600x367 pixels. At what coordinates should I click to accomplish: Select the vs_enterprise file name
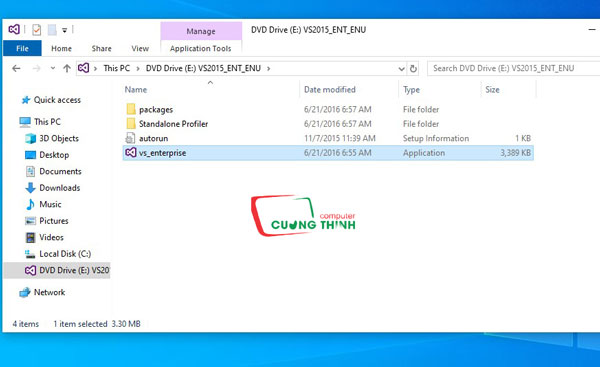pos(163,153)
